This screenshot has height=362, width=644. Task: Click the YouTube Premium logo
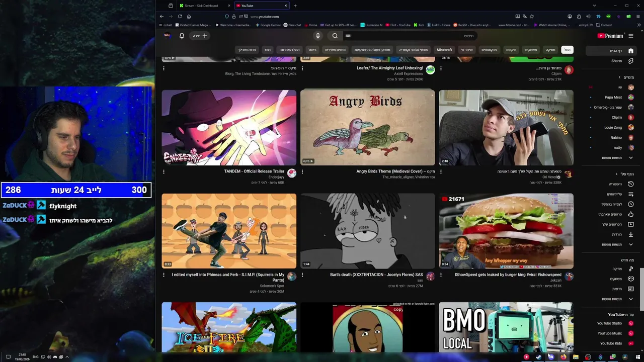610,36
